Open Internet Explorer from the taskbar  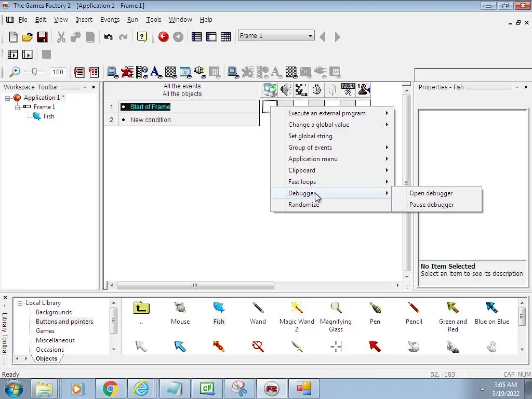click(x=141, y=389)
